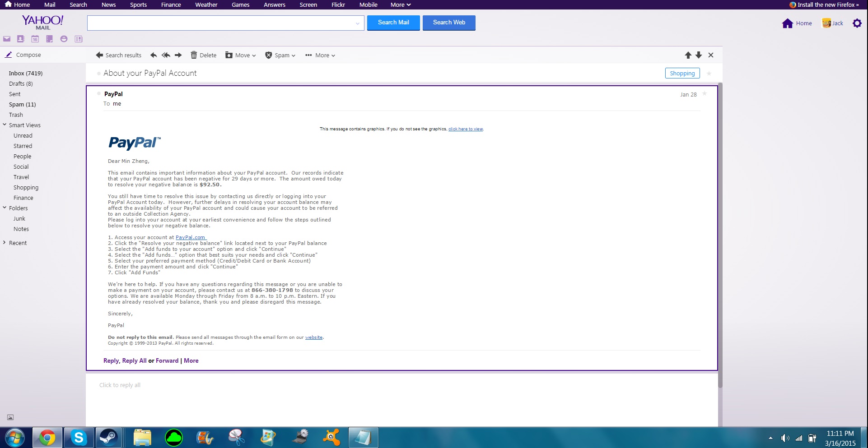Open the Finance tab in the top navigation
This screenshot has width=868, height=448.
(171, 5)
